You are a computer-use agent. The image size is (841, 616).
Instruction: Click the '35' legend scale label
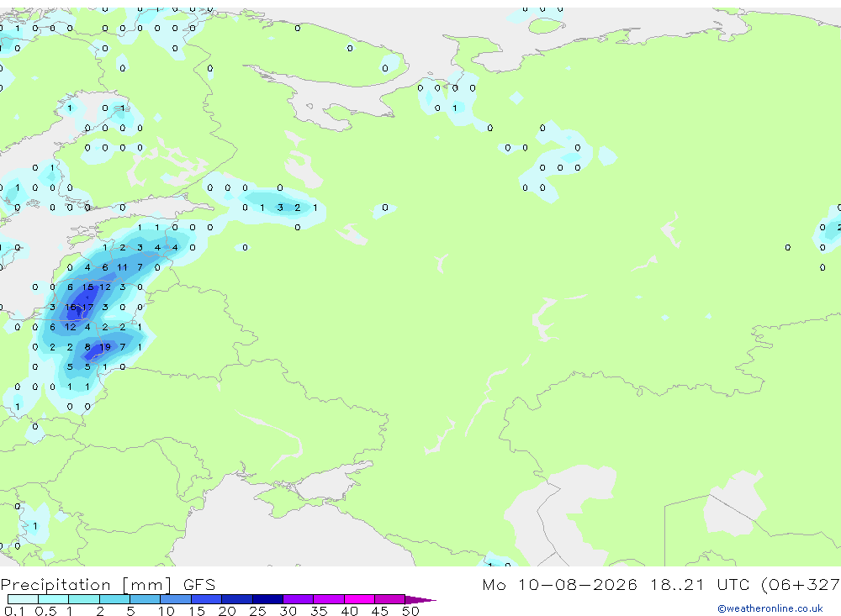click(x=319, y=611)
